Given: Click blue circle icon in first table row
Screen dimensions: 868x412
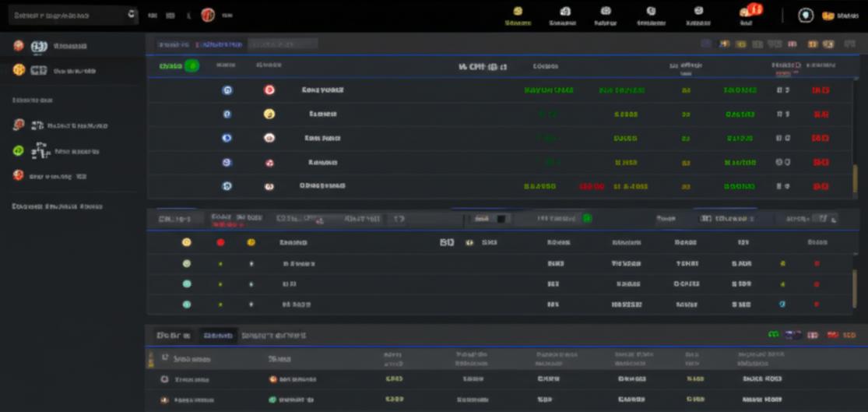Looking at the screenshot, I should click(227, 90).
